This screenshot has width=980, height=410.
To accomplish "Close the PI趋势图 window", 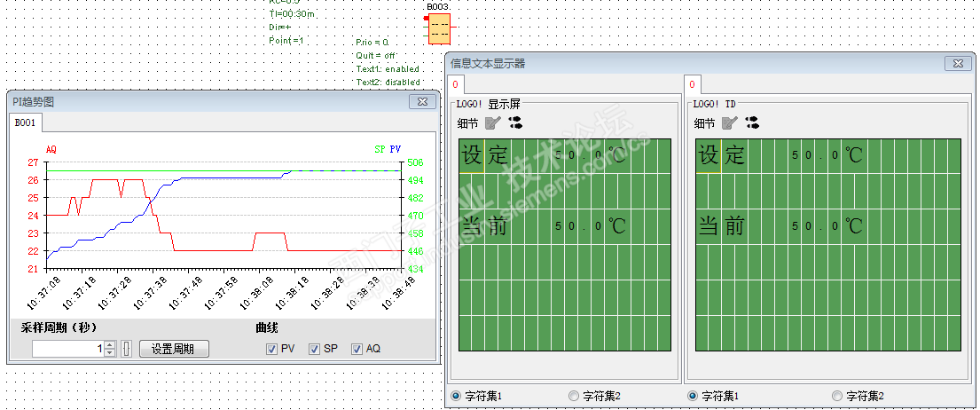I will click(x=422, y=102).
